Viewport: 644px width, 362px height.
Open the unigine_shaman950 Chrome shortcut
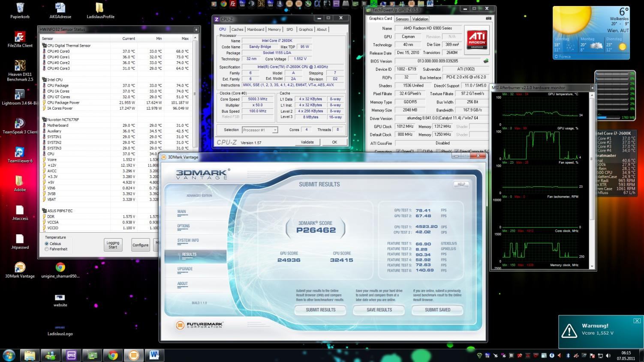60,270
